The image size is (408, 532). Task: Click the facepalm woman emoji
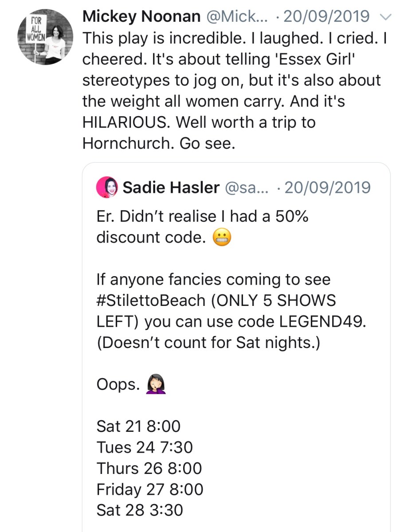click(x=155, y=385)
